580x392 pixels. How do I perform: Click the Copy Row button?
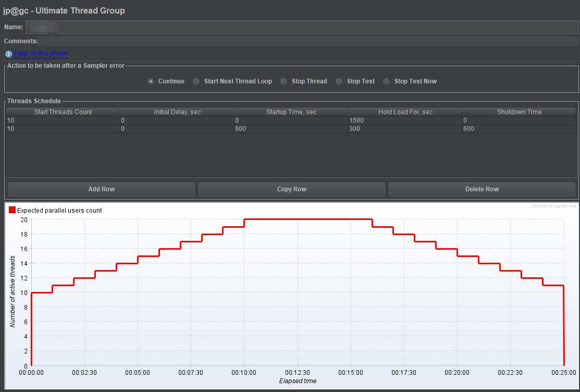click(x=291, y=189)
